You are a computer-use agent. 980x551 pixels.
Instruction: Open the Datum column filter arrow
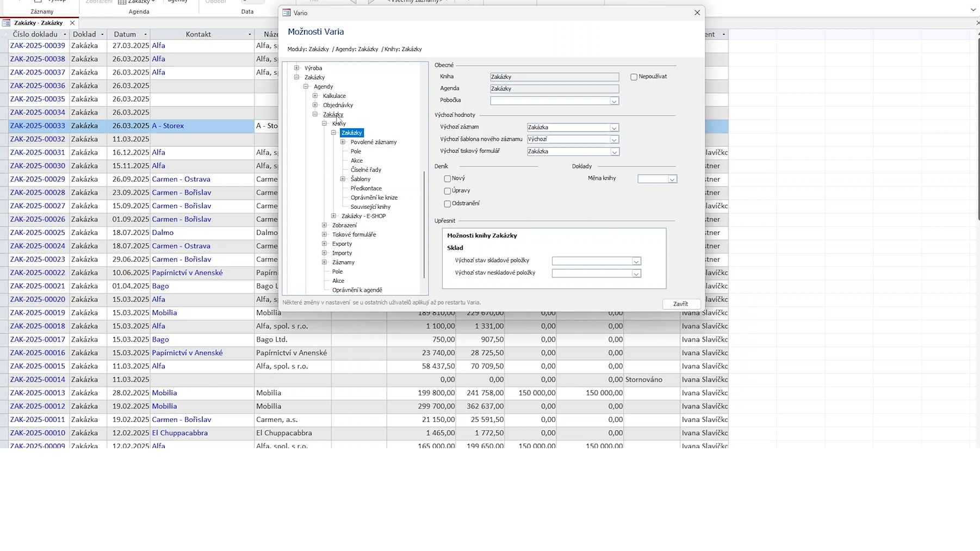point(145,34)
